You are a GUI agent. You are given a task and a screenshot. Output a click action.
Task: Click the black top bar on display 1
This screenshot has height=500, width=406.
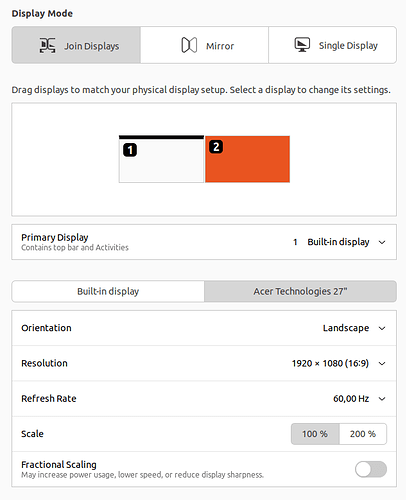(161, 137)
